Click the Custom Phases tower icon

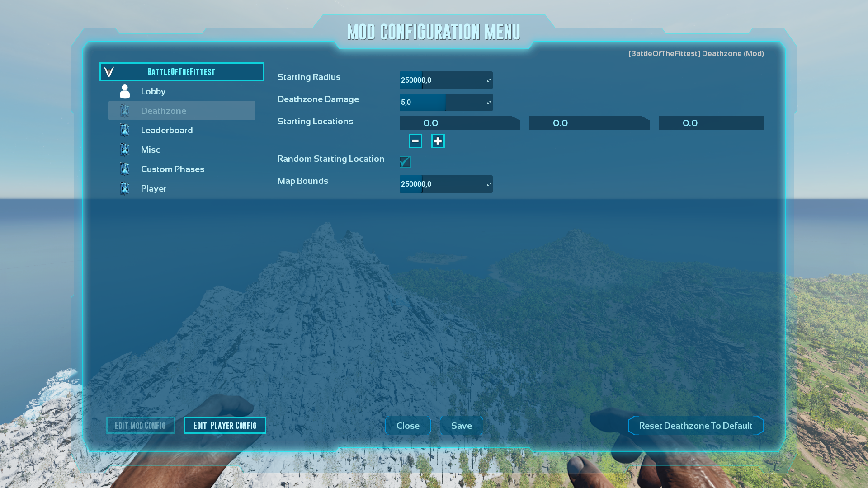pyautogui.click(x=125, y=169)
